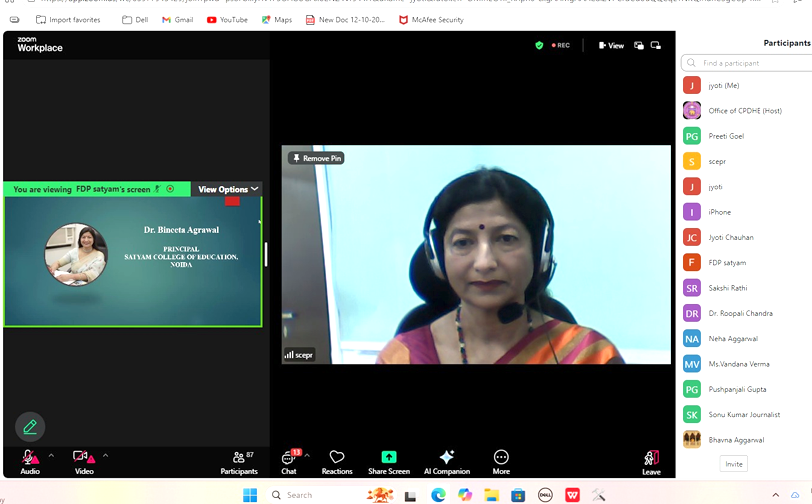Open the Dell app from taskbar
The width and height of the screenshot is (812, 504).
pyautogui.click(x=545, y=495)
